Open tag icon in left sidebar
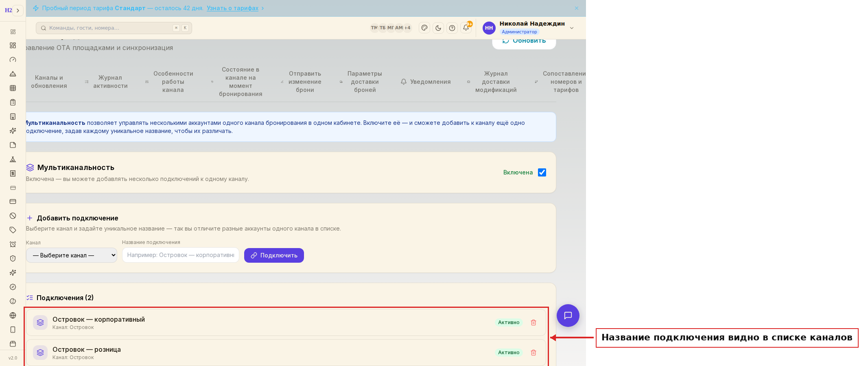The image size is (868, 366). pos(13,230)
